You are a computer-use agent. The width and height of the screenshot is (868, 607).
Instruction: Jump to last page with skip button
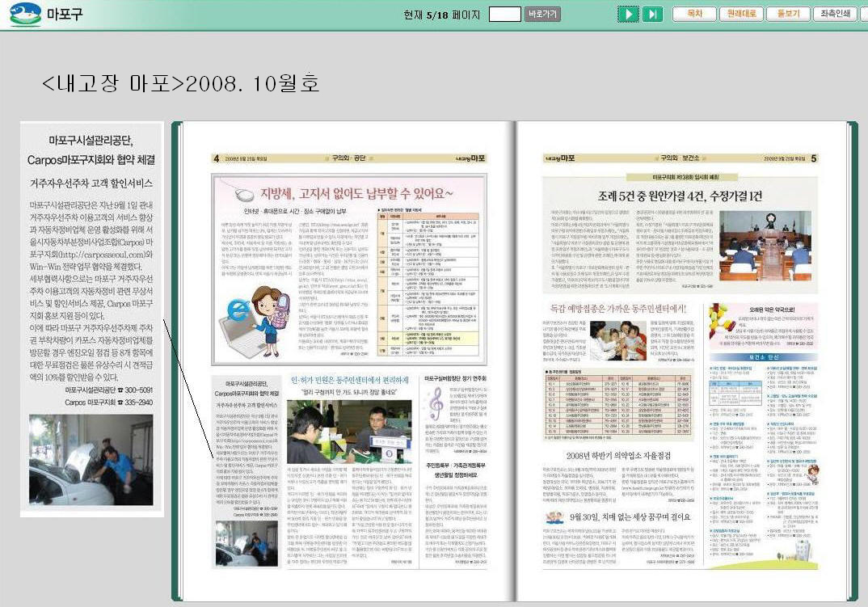[653, 14]
